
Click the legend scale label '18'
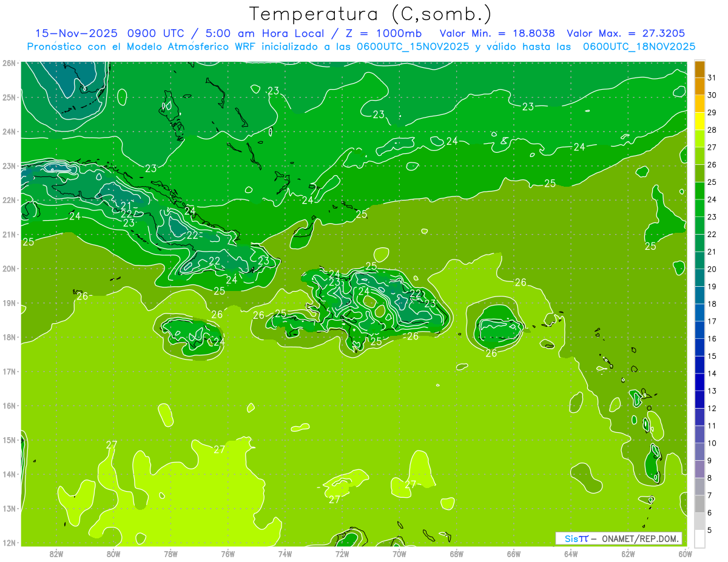(712, 304)
